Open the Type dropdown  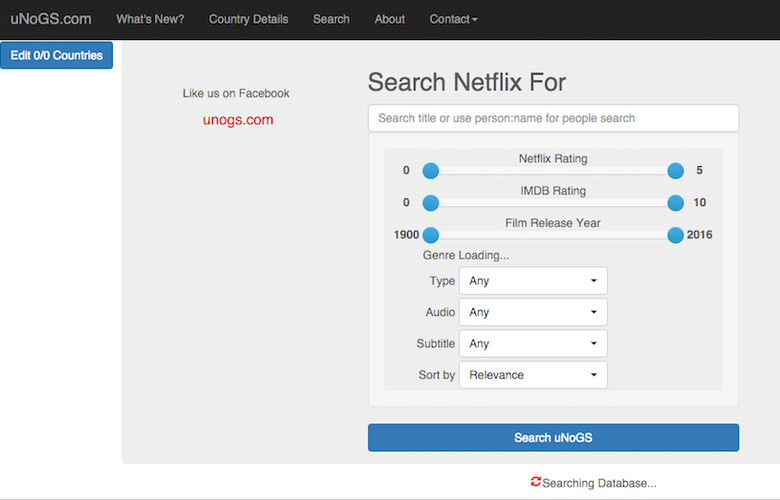point(533,281)
